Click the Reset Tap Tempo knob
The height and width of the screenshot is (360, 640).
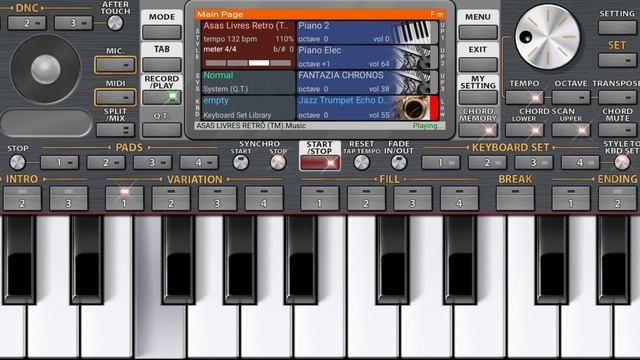coord(362,162)
